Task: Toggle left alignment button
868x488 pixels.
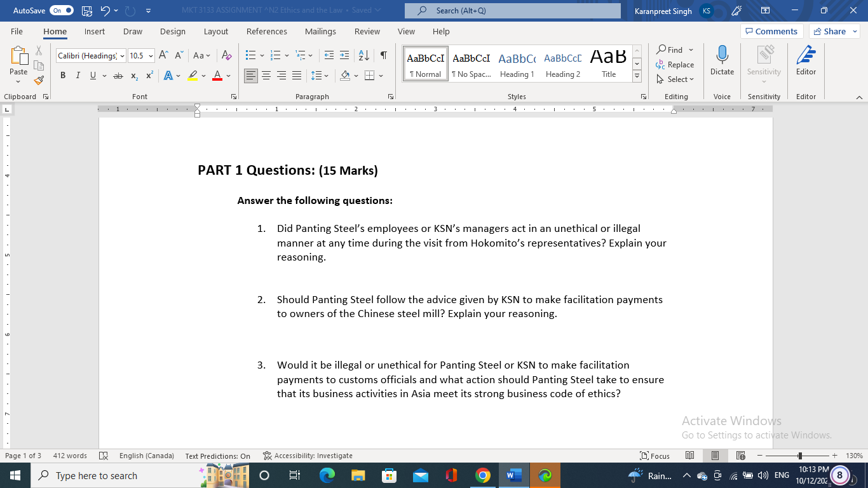Action: (x=251, y=76)
